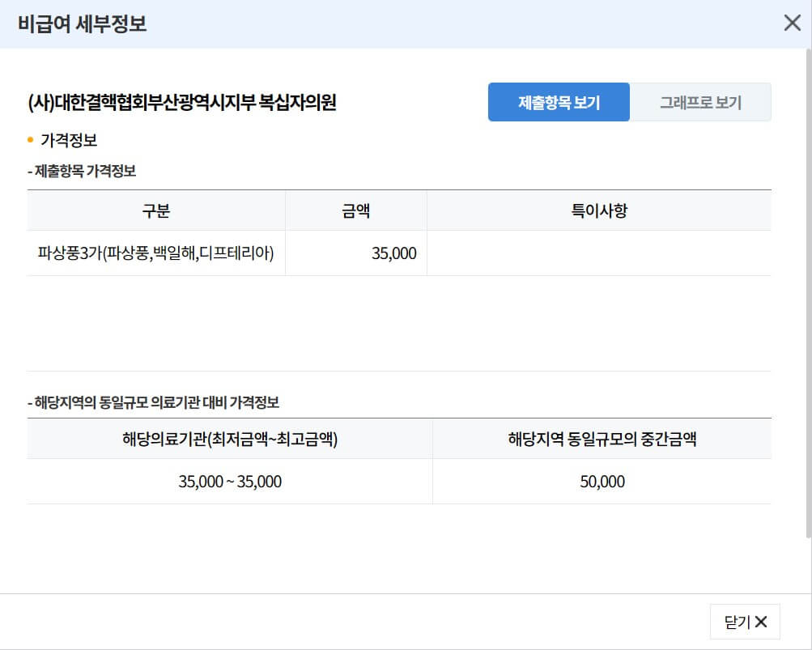Image resolution: width=812 pixels, height=650 pixels.
Task: Click the 35,000 amount in 금액 column
Action: coord(393,253)
